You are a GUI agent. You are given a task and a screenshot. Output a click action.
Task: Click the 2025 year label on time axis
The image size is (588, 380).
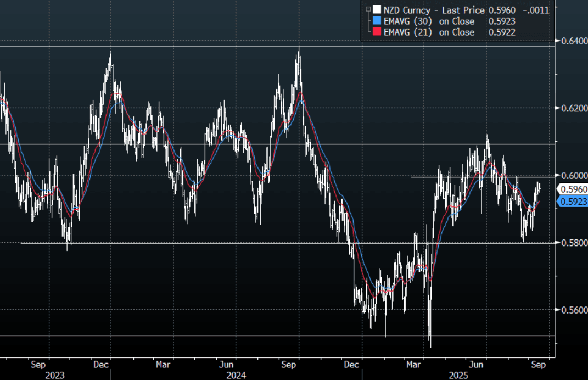click(458, 375)
